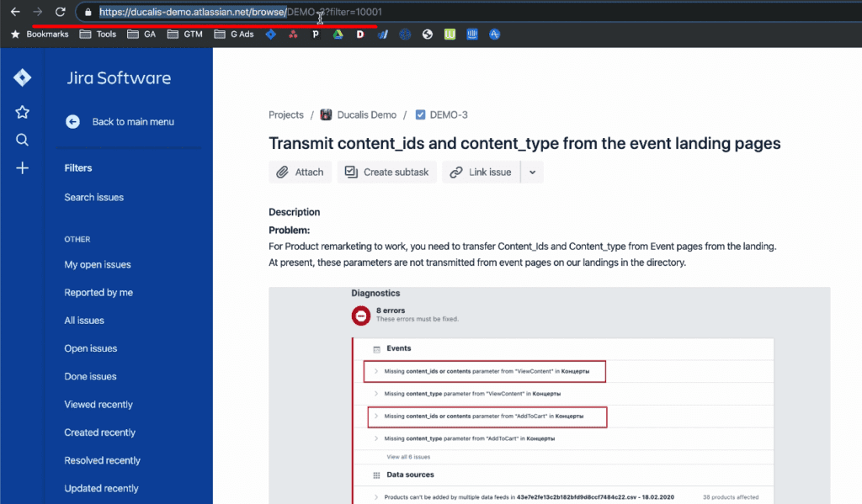Open the Jira bookmark icon on bookmarks bar
The image size is (862, 504).
tap(271, 34)
